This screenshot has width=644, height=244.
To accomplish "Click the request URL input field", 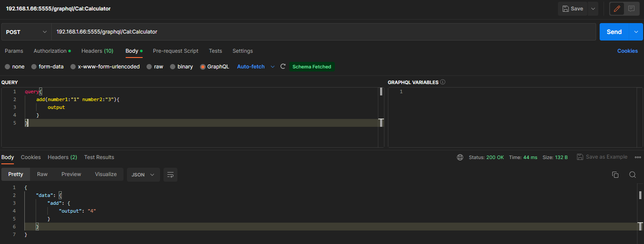I will pos(322,32).
